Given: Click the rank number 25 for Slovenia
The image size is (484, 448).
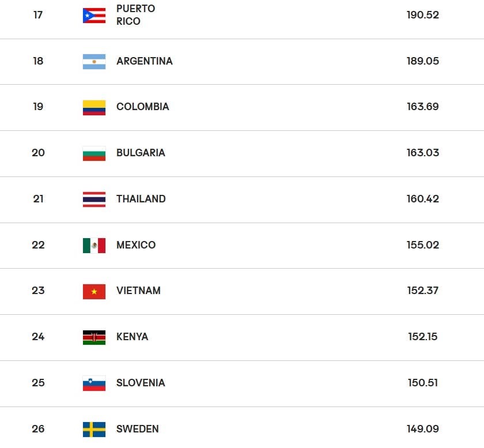Looking at the screenshot, I should pyautogui.click(x=38, y=383).
